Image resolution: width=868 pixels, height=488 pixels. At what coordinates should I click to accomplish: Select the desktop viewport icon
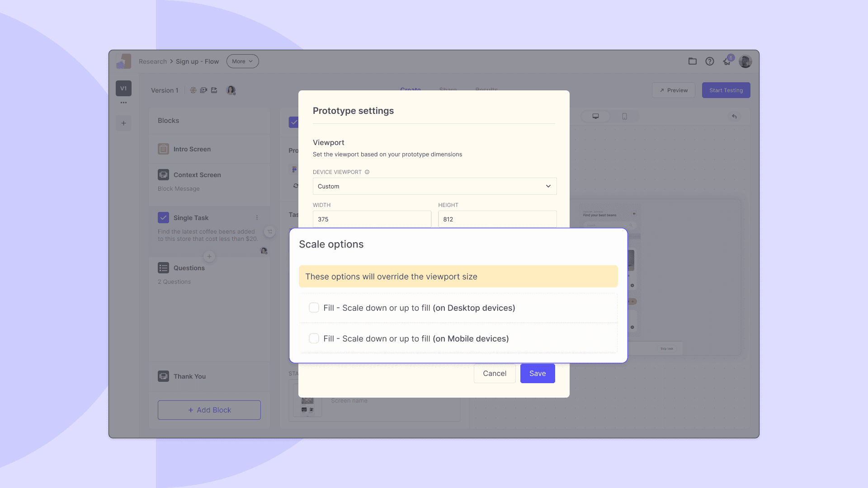click(595, 116)
